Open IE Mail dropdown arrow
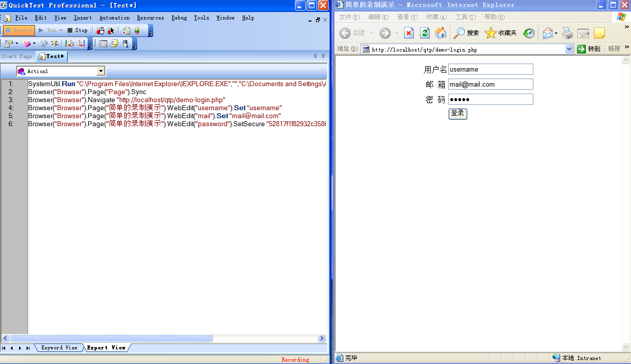Image resolution: width=631 pixels, height=364 pixels. [x=556, y=33]
